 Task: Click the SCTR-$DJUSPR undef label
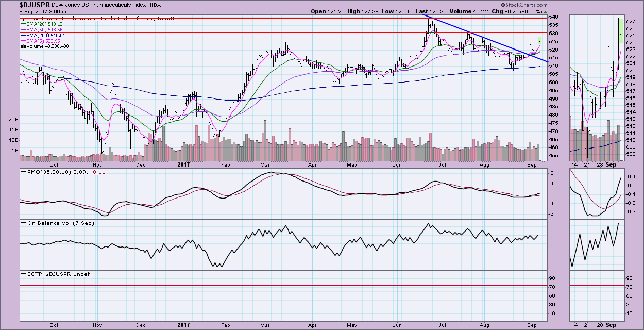pos(56,274)
